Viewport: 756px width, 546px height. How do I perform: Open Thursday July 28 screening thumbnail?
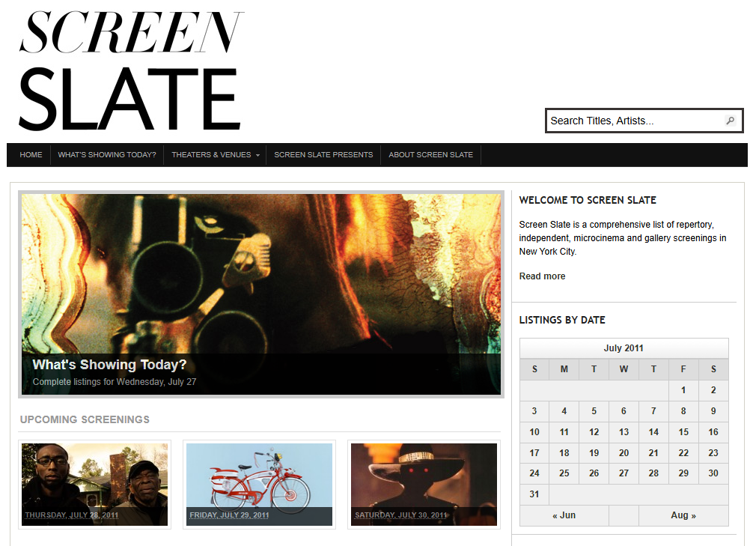94,484
